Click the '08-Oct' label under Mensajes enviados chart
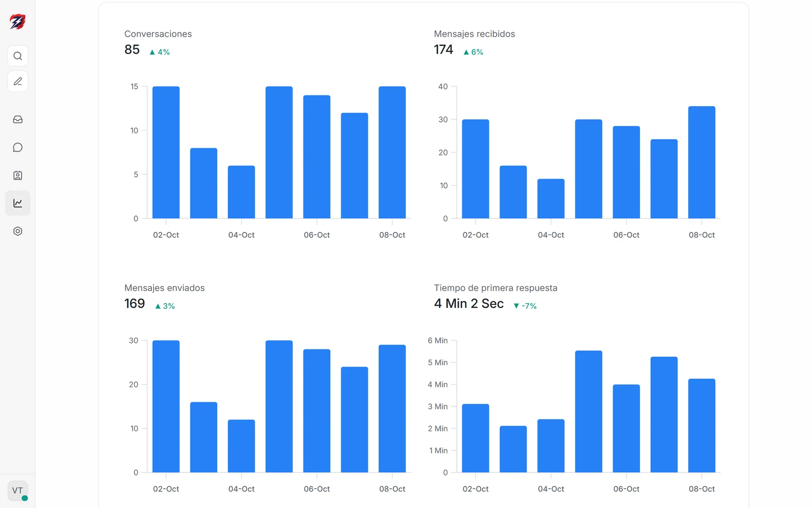 click(x=392, y=489)
